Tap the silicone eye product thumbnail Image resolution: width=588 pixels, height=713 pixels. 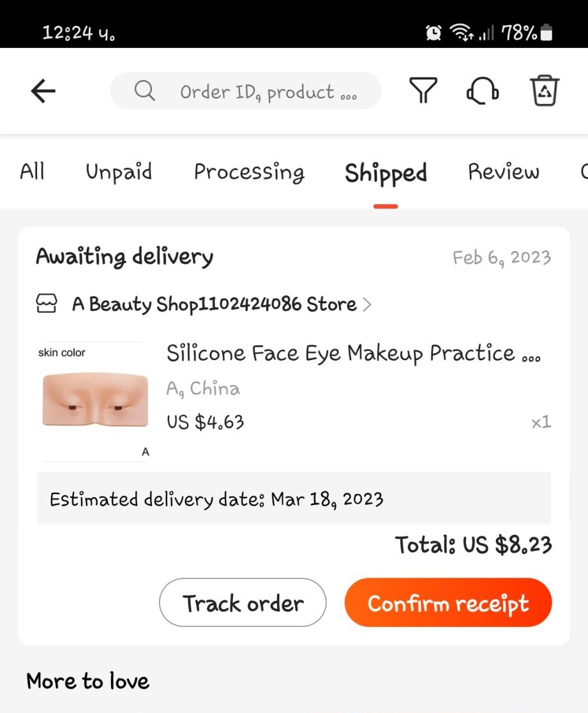click(x=94, y=401)
